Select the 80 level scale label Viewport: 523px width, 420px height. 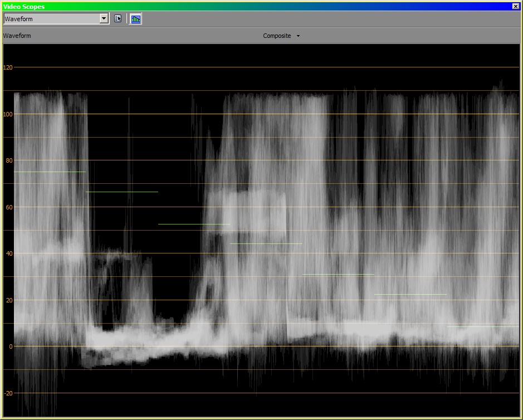8,160
